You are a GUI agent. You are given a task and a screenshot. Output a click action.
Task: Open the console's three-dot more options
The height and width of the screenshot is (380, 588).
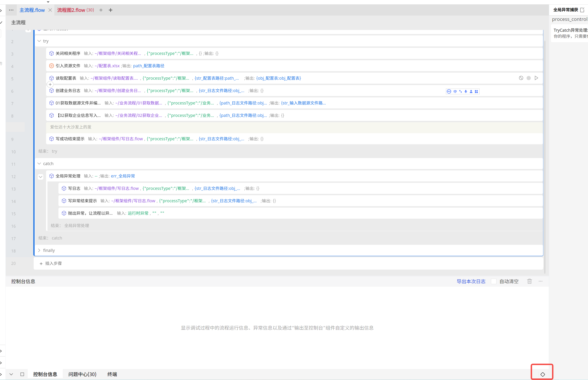click(x=541, y=281)
